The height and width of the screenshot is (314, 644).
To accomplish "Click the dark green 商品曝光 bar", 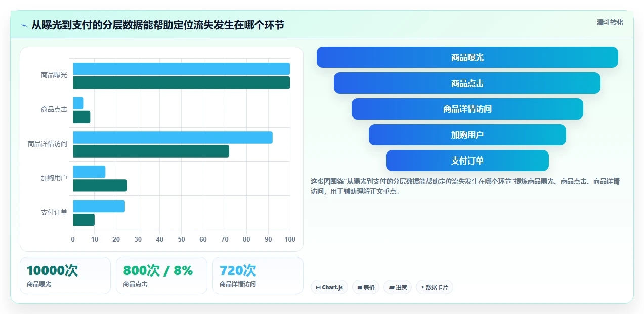I will click(x=181, y=83).
